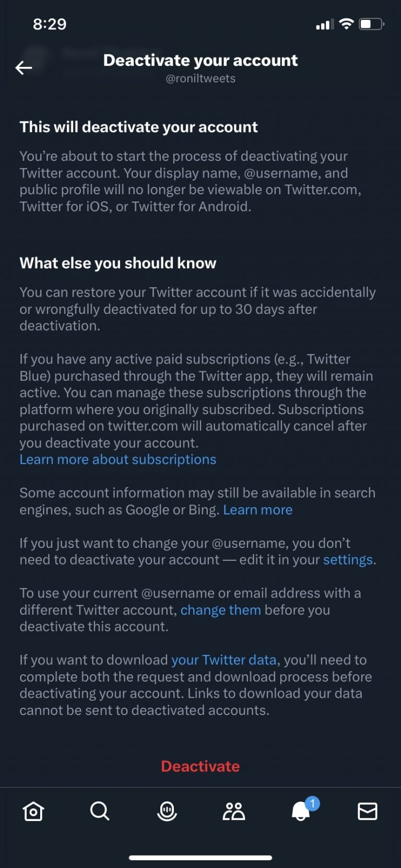The image size is (401, 868).
Task: Open Twitter Spaces microphone icon
Action: click(167, 811)
